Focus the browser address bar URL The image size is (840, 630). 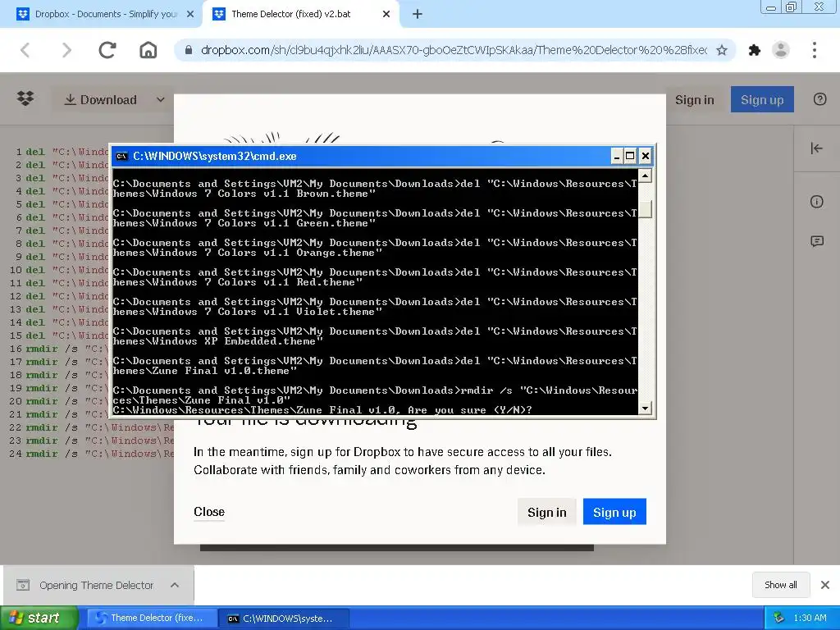(453, 50)
